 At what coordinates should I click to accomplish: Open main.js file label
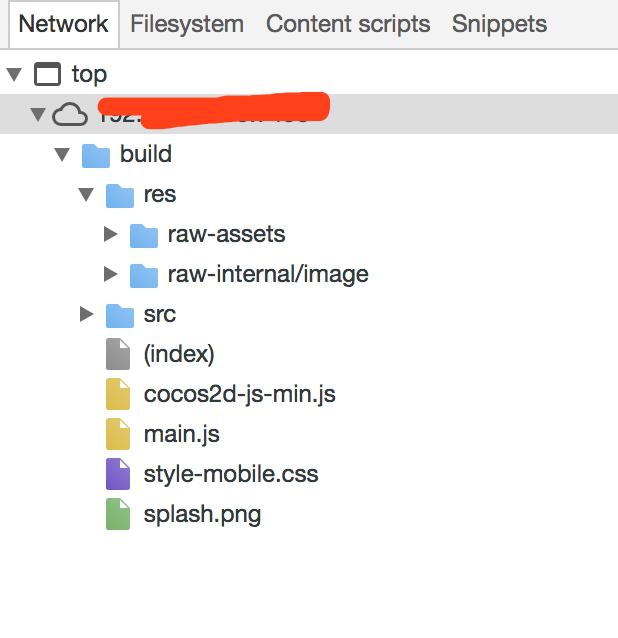point(182,435)
